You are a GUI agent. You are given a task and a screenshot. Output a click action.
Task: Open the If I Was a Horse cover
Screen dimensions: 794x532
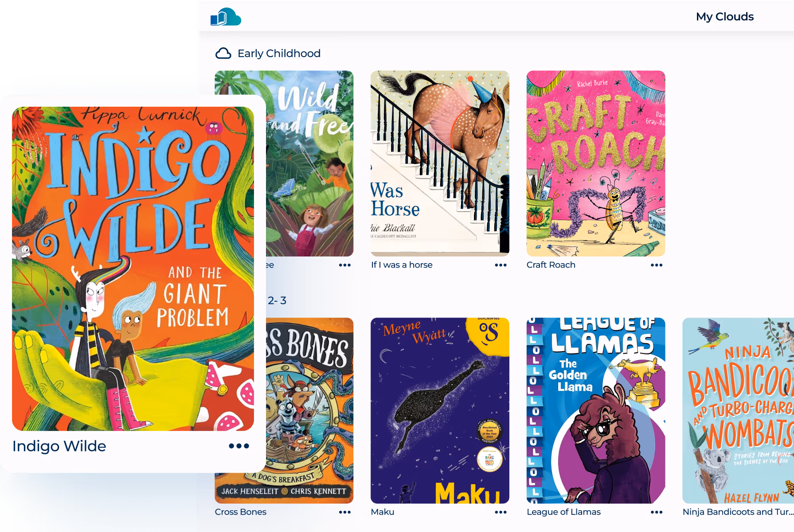(440, 163)
